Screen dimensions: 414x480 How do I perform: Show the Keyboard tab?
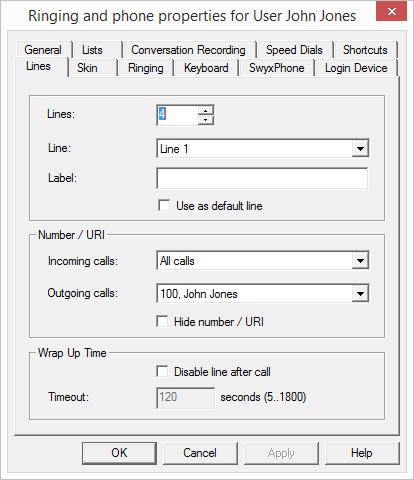[206, 68]
